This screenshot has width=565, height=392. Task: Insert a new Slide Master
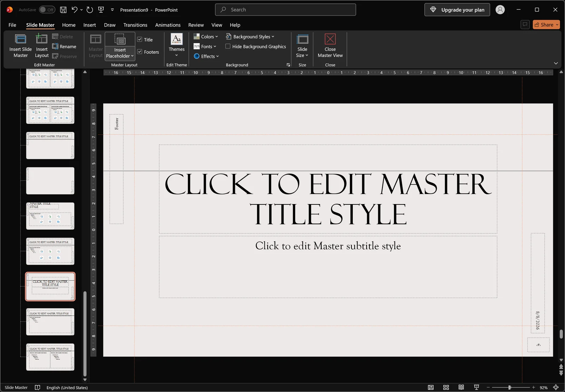coord(20,46)
